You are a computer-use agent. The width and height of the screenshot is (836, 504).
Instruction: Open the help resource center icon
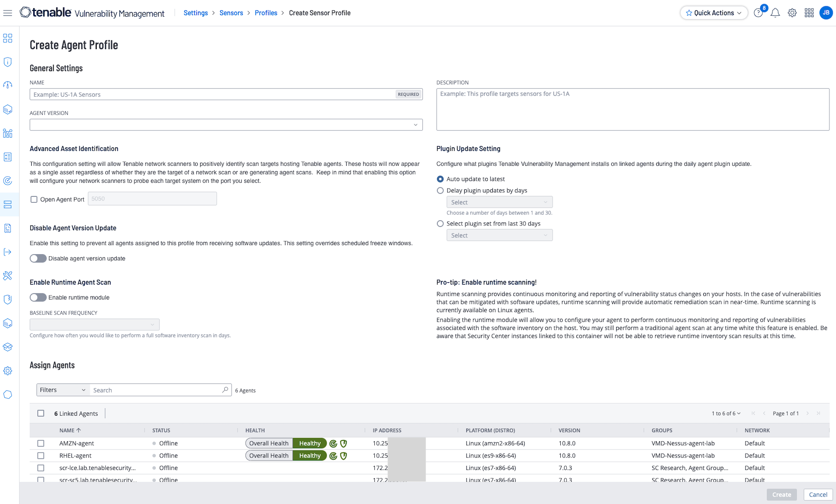tap(758, 13)
